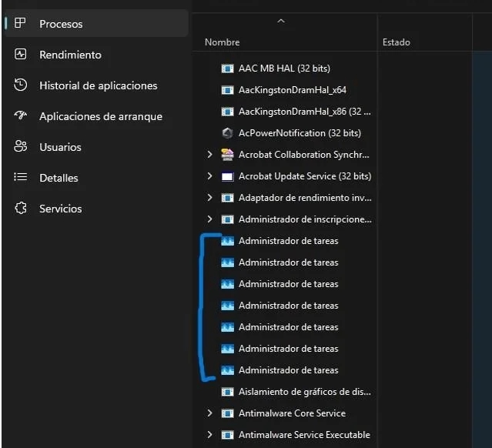Open the Rendimiento performance icon
Viewport: 492px width, 448px height.
point(21,55)
